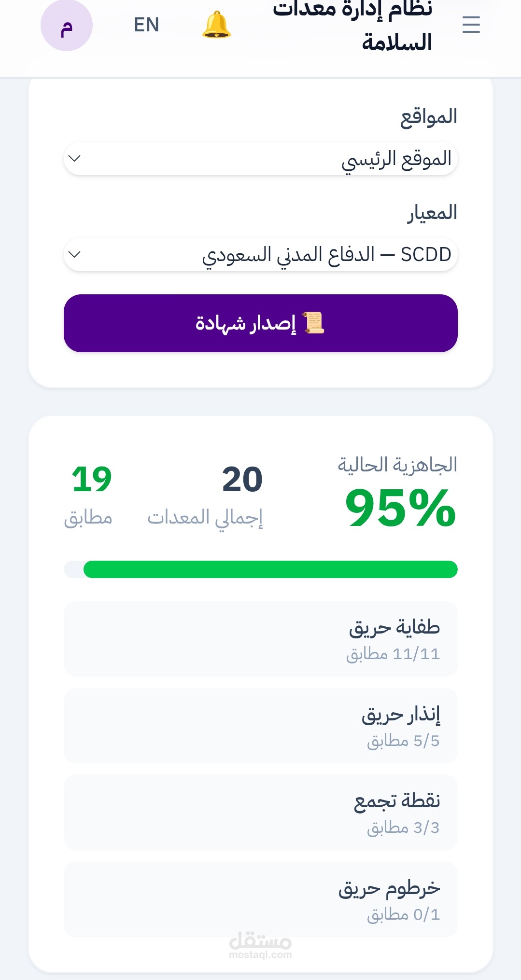Open the نقطة تجمع row

click(261, 813)
